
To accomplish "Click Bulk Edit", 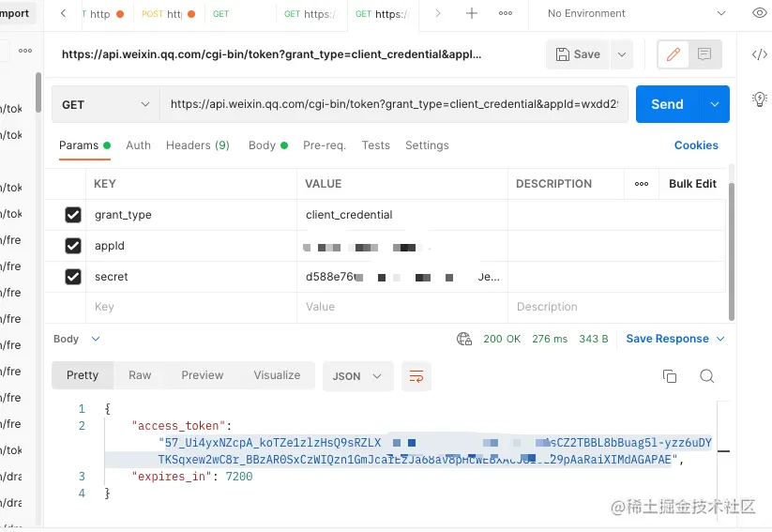I will pos(692,184).
